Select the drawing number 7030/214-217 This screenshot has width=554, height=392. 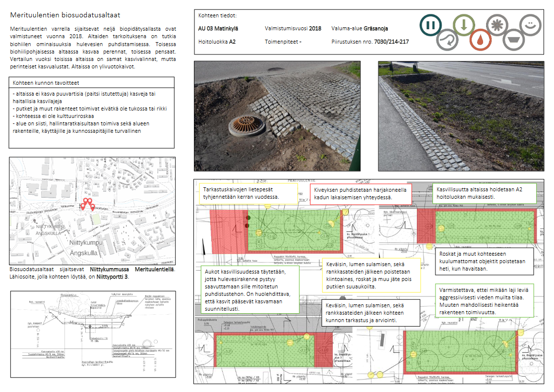[x=391, y=42]
